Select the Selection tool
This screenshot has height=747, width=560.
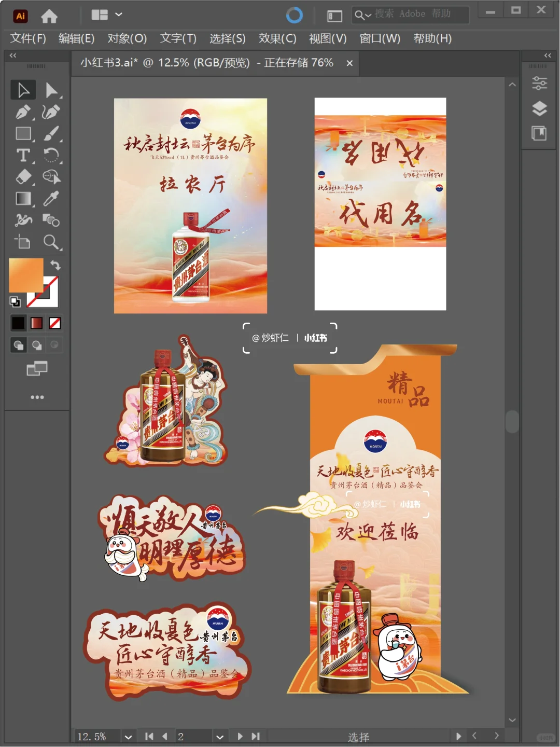click(23, 90)
